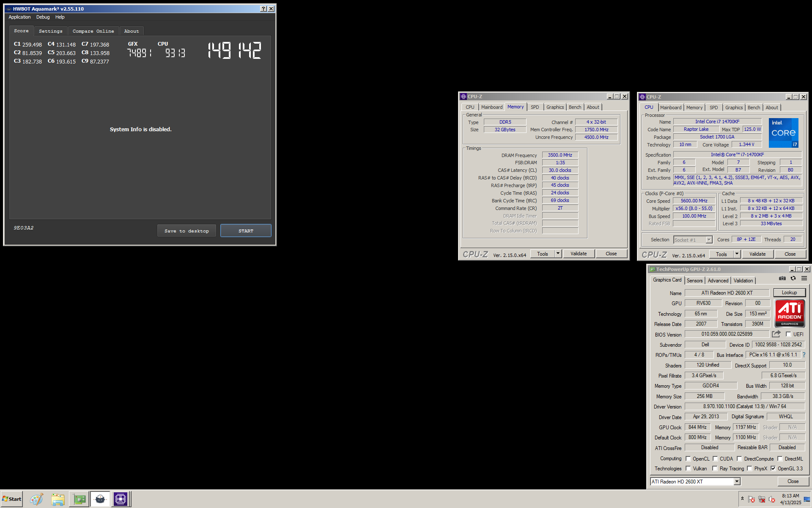Click the Bus Interface question mark icon
The image size is (812, 508).
point(804,355)
